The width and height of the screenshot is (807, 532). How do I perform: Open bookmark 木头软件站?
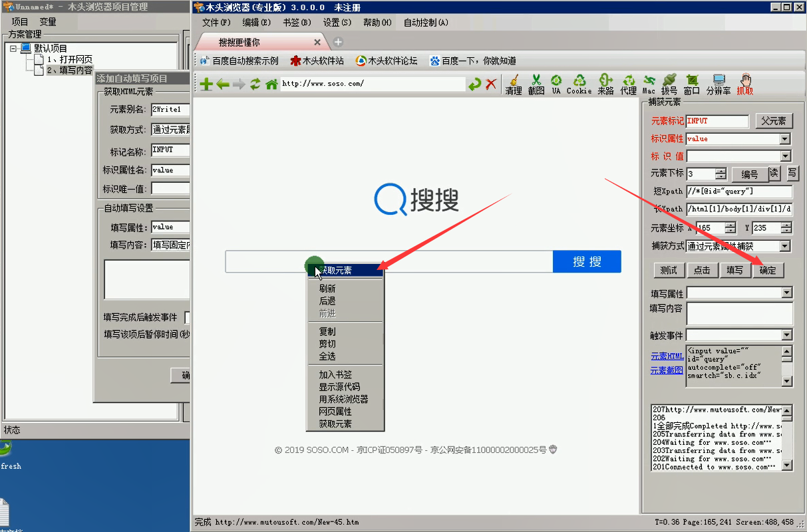(317, 61)
